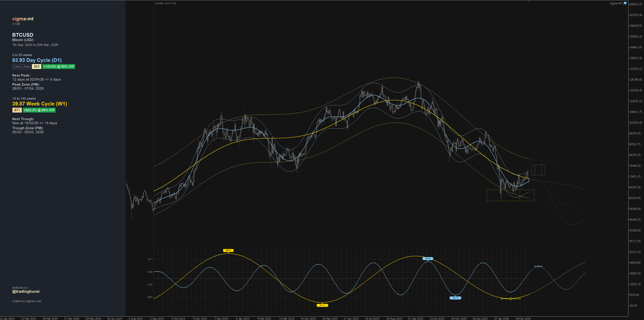Click the Sigma-MT expert advisor icon
644x320 pixels.
coord(625,3)
